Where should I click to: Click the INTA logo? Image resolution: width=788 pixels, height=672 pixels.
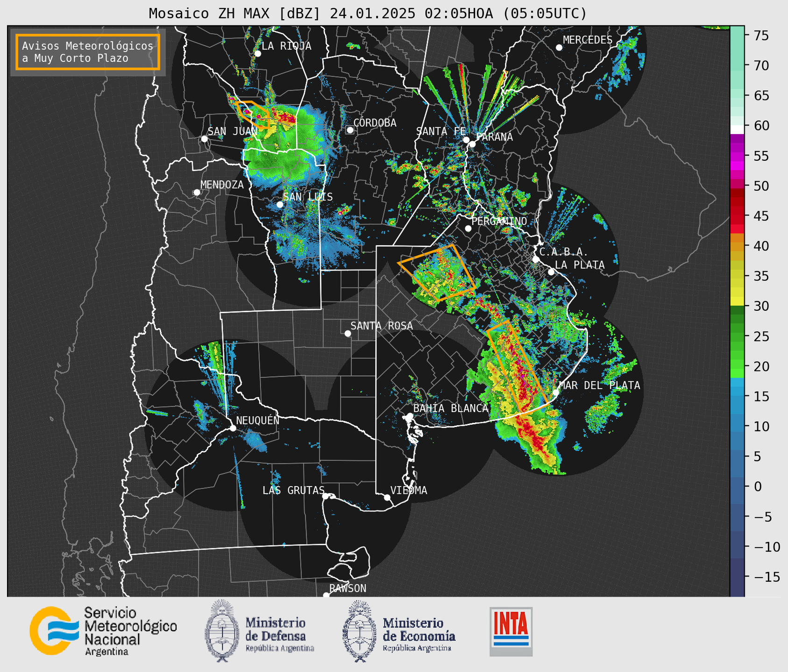pos(511,631)
